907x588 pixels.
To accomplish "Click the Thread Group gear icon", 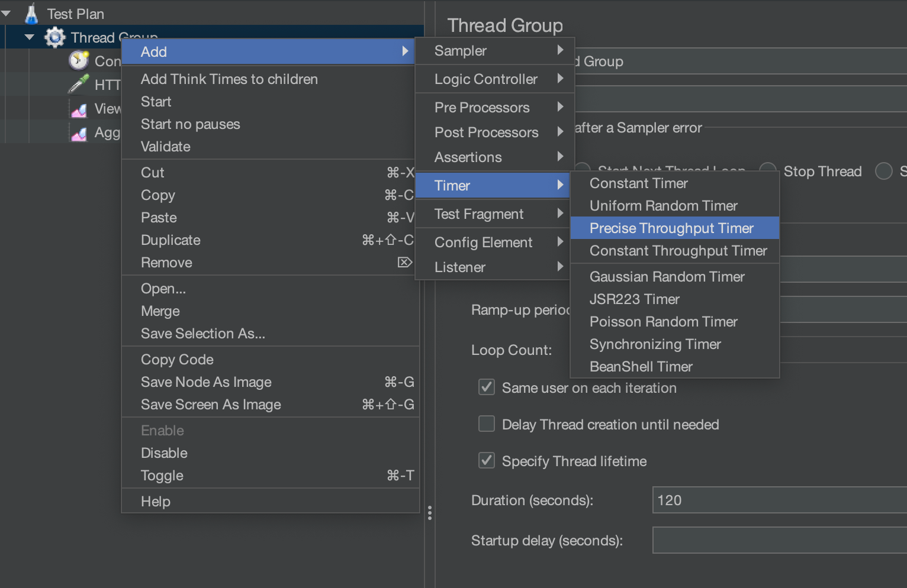I will pos(55,37).
